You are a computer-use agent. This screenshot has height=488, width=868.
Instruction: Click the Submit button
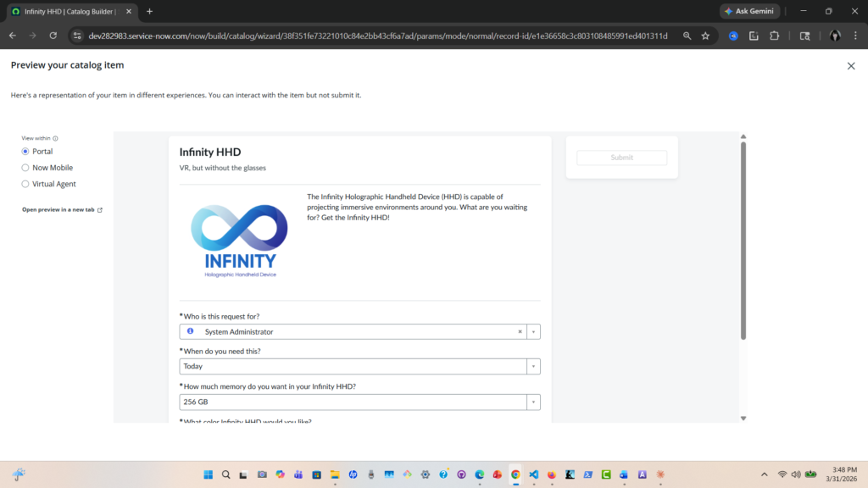(621, 158)
